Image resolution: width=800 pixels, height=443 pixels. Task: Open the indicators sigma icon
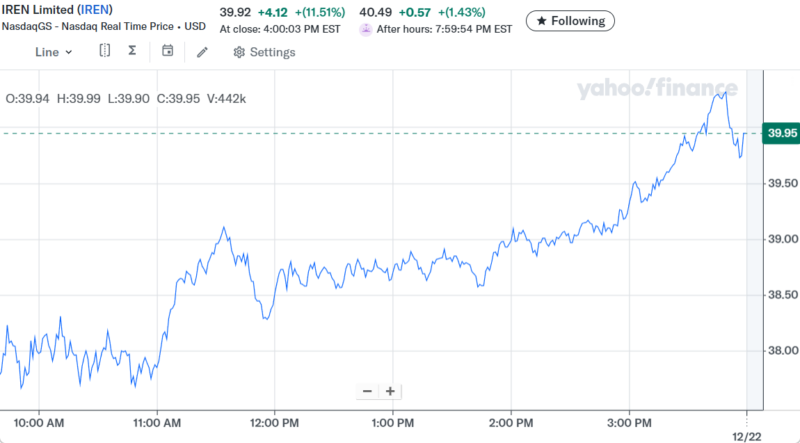[x=132, y=51]
